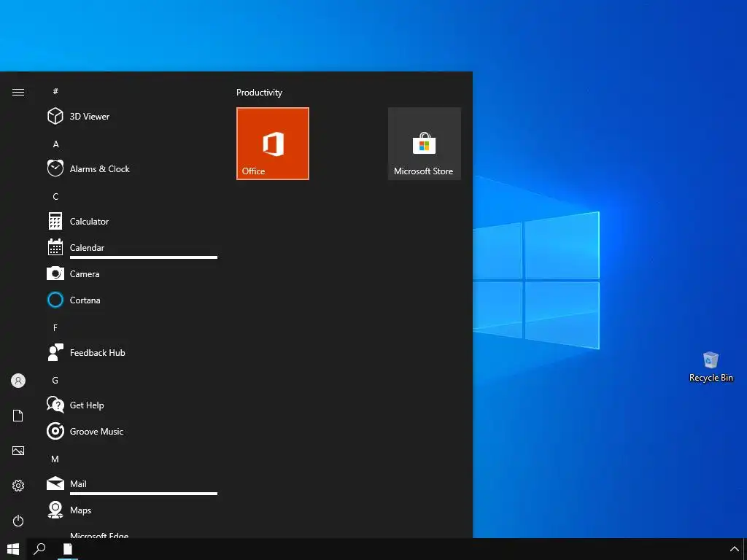This screenshot has width=747, height=560.
Task: Open Cortana circle icon
Action: (x=55, y=300)
